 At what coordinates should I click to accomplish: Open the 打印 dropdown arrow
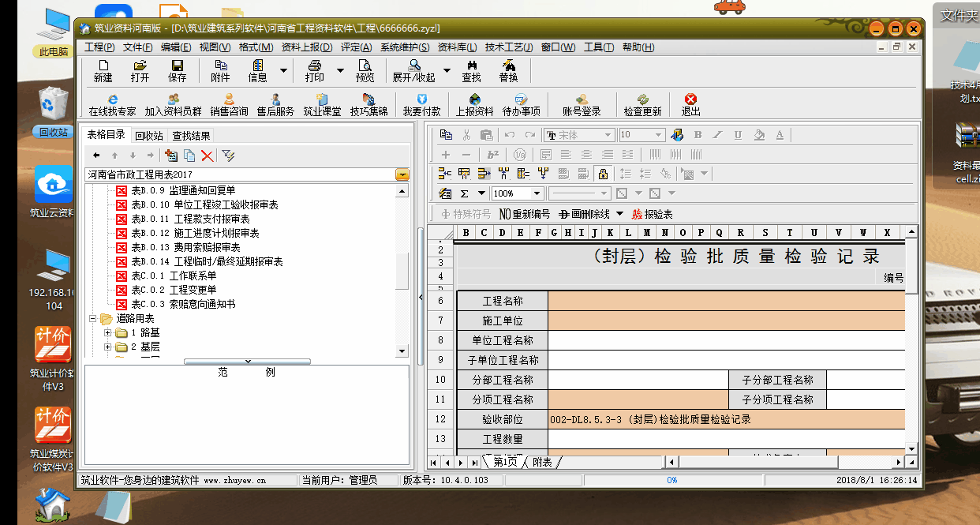click(x=340, y=70)
